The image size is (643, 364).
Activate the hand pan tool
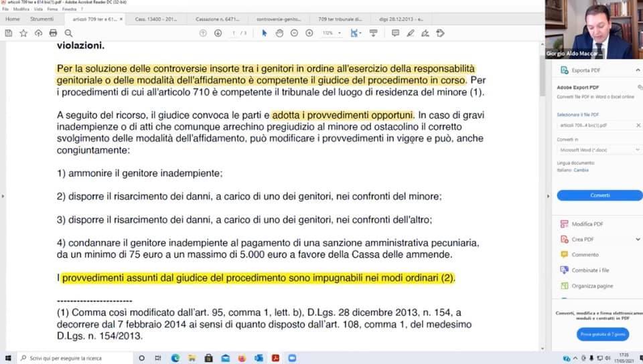tap(279, 33)
